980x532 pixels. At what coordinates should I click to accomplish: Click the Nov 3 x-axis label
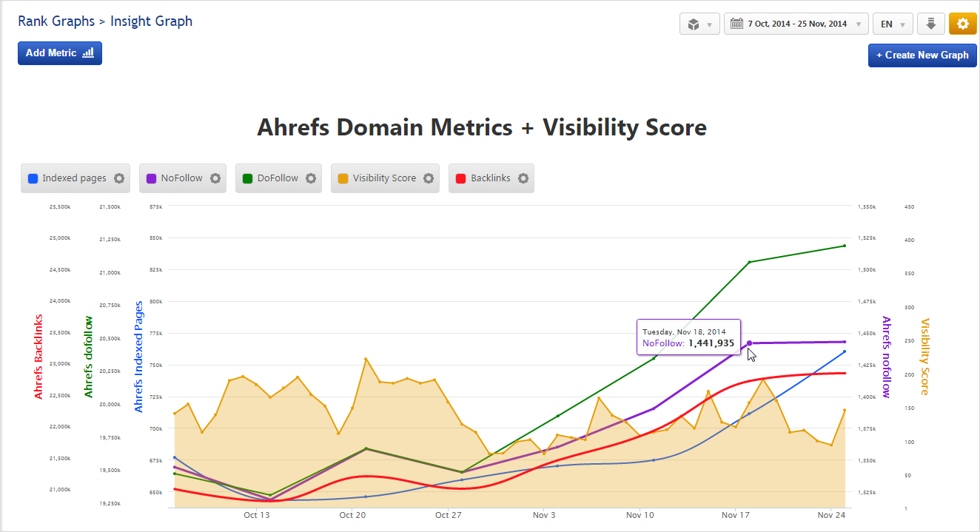point(544,515)
